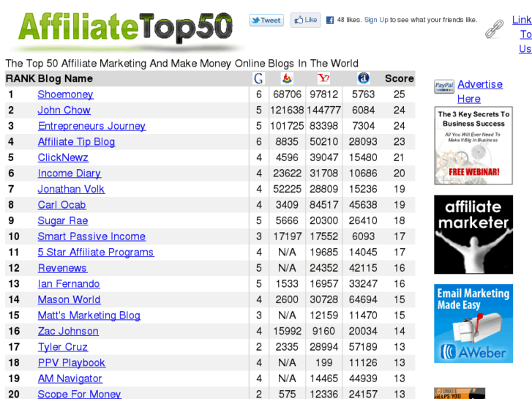The width and height of the screenshot is (532, 399).
Task: Click the Free Webinar business success ad
Action: pos(473,146)
